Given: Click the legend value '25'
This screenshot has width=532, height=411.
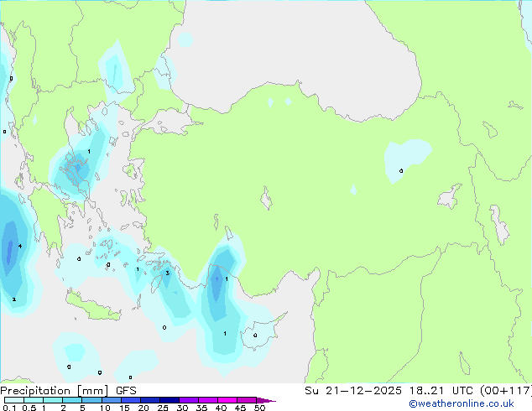Looking at the screenshot, I should pyautogui.click(x=163, y=408).
